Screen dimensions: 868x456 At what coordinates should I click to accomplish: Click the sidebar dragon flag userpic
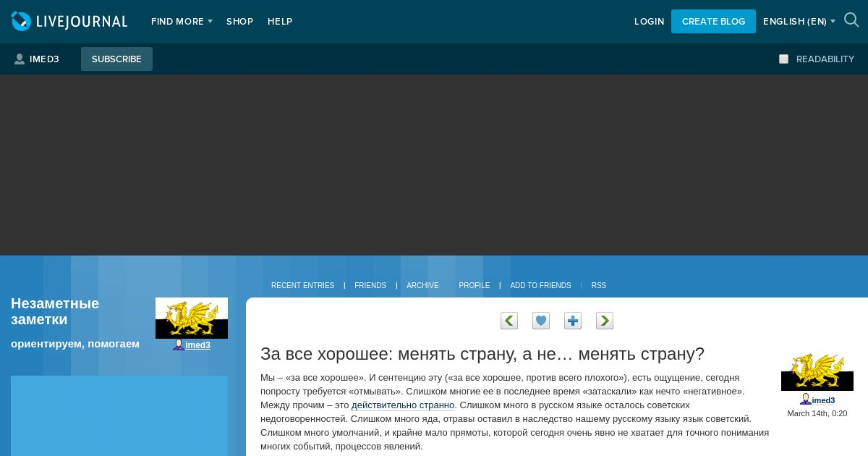192,318
